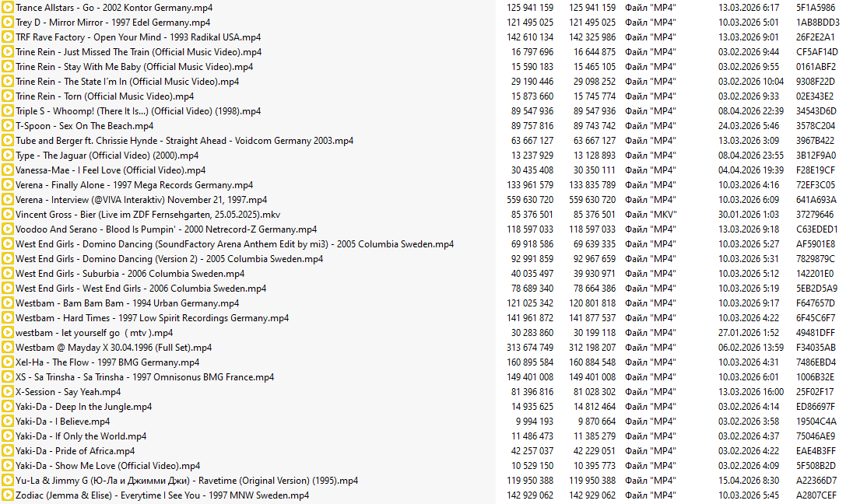Click date 13.03.2026 16:00
Image resolution: width=853 pixels, height=504 pixels.
pos(751,391)
